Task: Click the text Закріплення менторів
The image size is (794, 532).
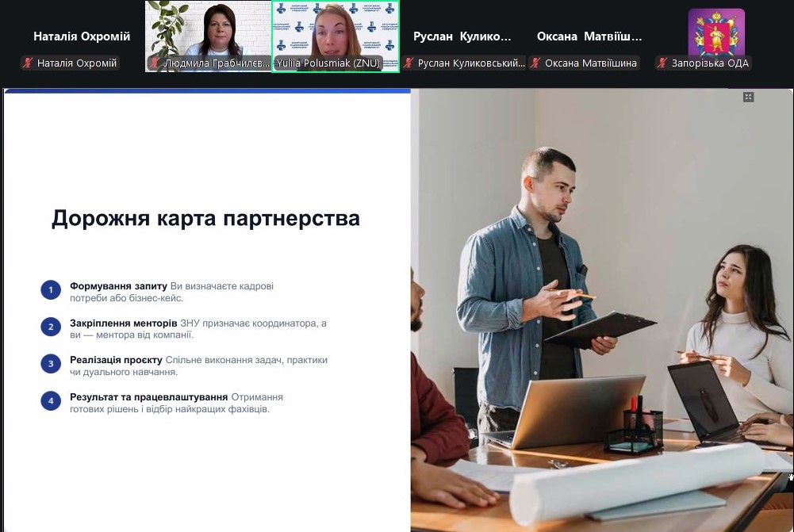Action: 124,323
